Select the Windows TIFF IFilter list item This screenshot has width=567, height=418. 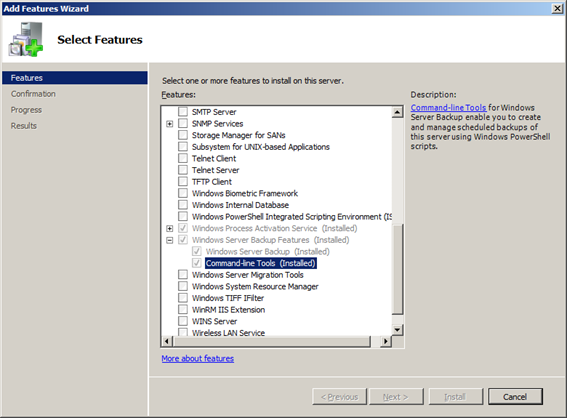(228, 298)
